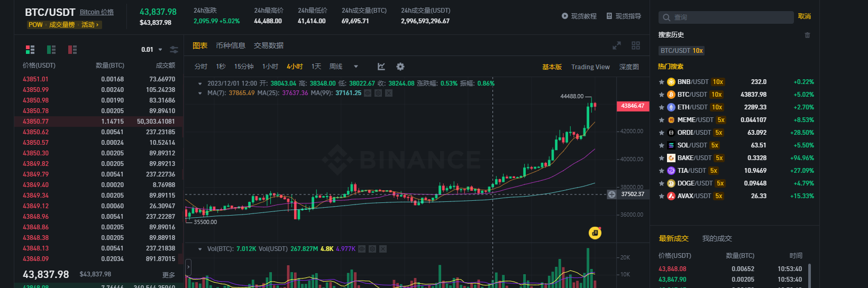Expand chart to fullscreen
Viewport: 868px width, 288px height.
tap(617, 45)
